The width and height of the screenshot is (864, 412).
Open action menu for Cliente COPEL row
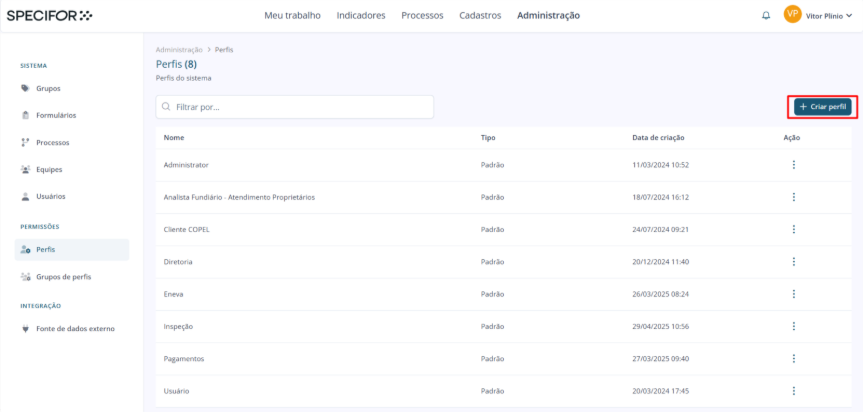coord(793,229)
